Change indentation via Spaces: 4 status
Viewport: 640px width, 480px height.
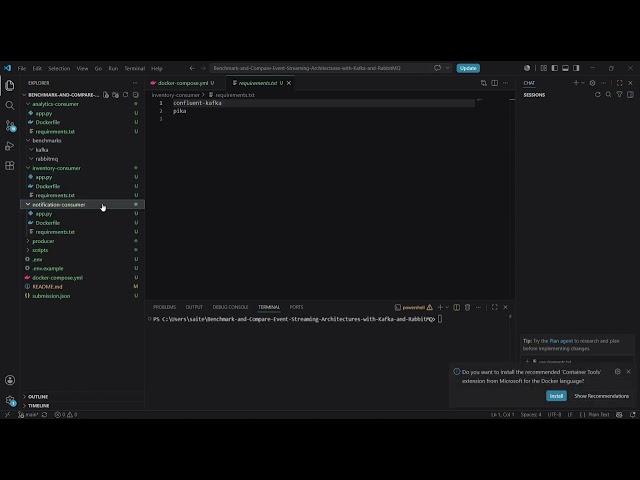531,415
